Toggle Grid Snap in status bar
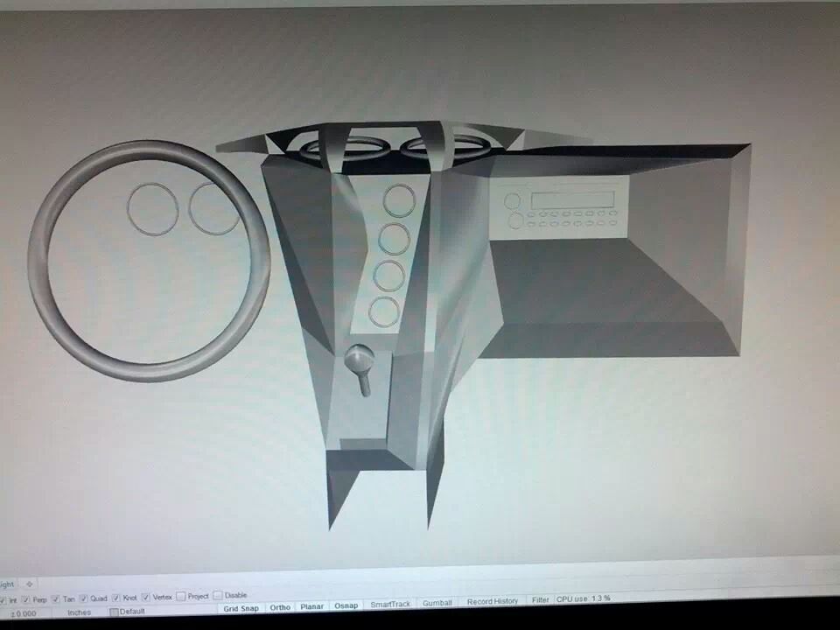Viewport: 840px width, 630px height. click(x=241, y=607)
